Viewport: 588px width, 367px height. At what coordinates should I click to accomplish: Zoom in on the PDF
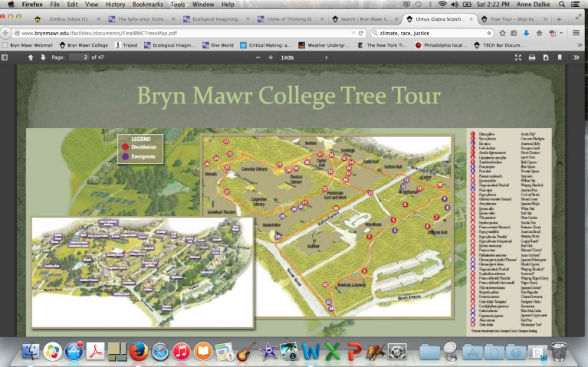coord(271,57)
